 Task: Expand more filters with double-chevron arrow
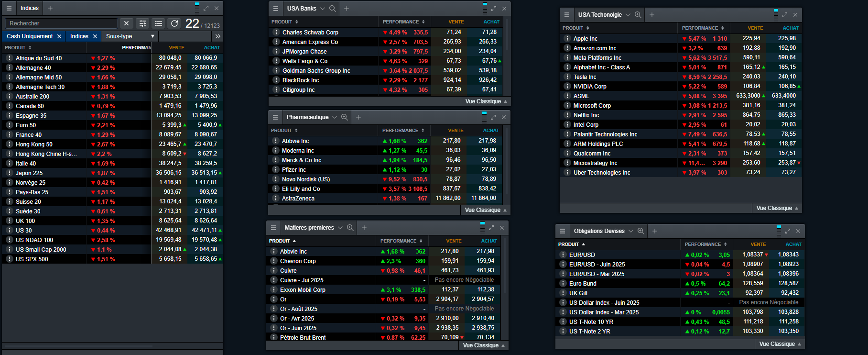pos(218,36)
